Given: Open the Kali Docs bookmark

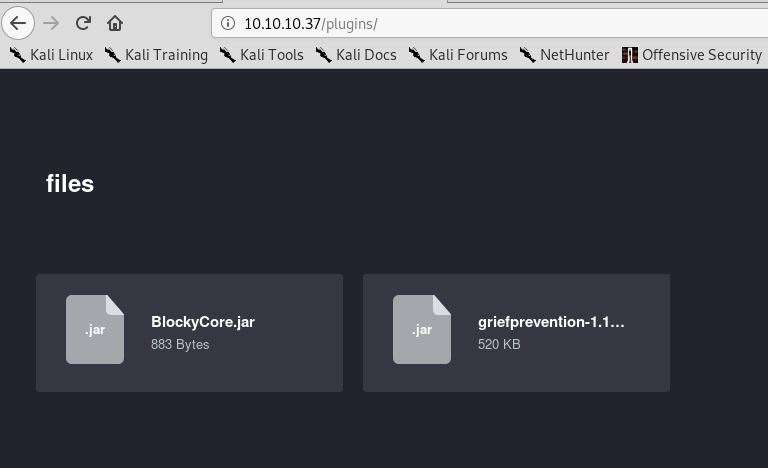Looking at the screenshot, I should pos(356,55).
